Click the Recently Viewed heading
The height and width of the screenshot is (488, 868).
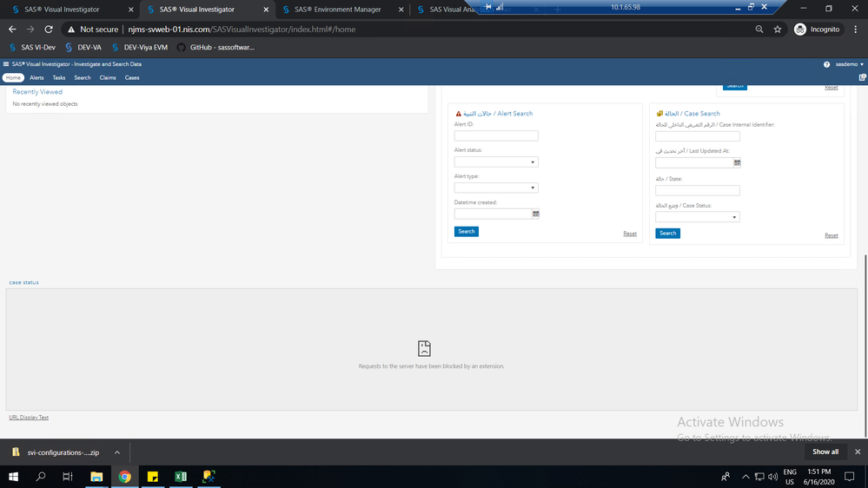[37, 92]
